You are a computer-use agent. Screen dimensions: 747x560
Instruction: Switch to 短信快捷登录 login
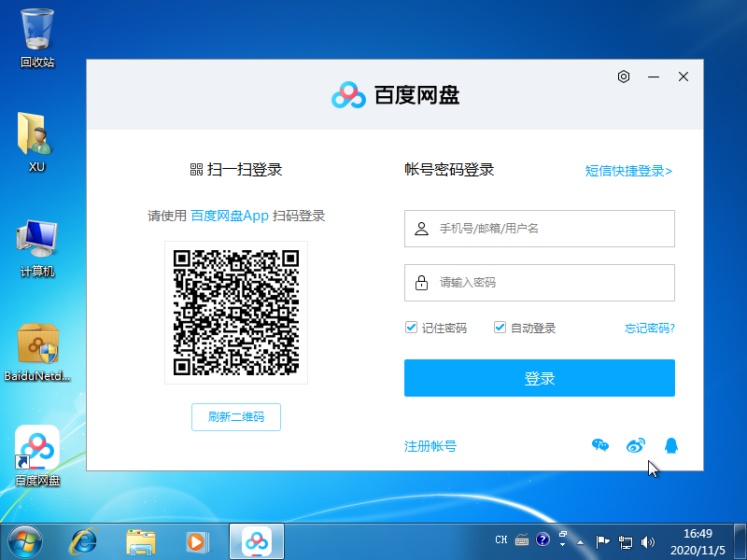[x=628, y=171]
